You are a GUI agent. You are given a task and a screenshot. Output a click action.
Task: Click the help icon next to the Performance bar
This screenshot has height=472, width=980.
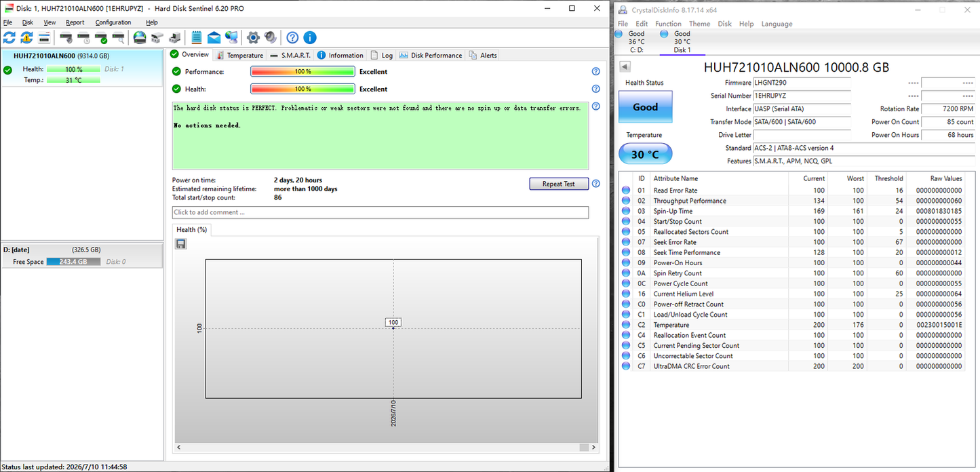595,71
